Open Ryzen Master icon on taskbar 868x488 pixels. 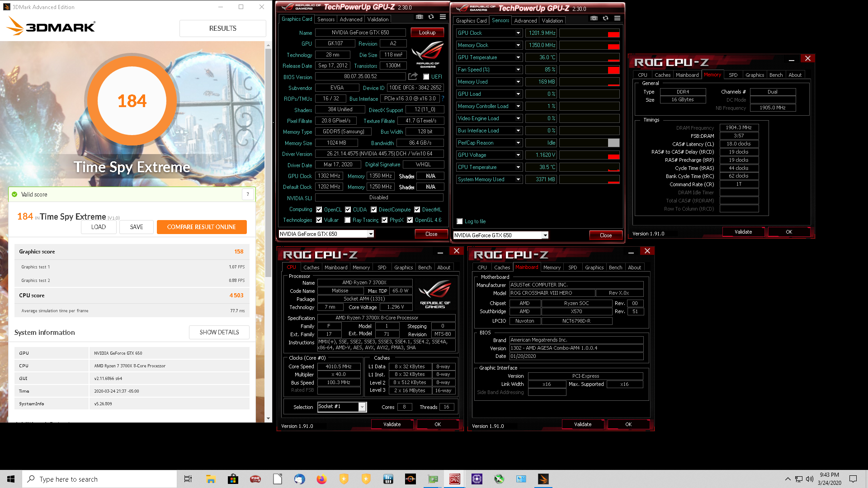(410, 479)
